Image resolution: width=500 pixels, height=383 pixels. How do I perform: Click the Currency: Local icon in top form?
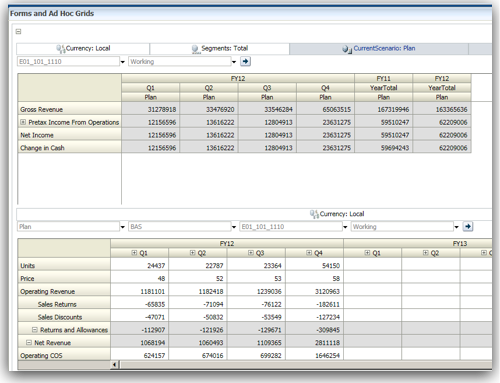click(x=61, y=49)
